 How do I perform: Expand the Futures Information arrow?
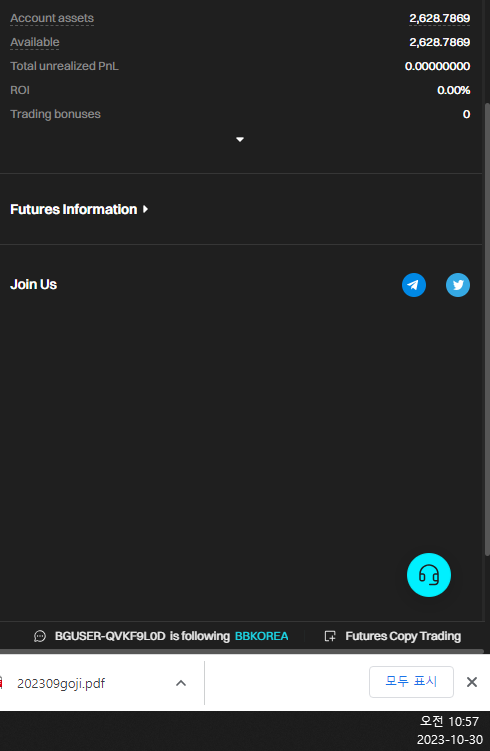(145, 209)
